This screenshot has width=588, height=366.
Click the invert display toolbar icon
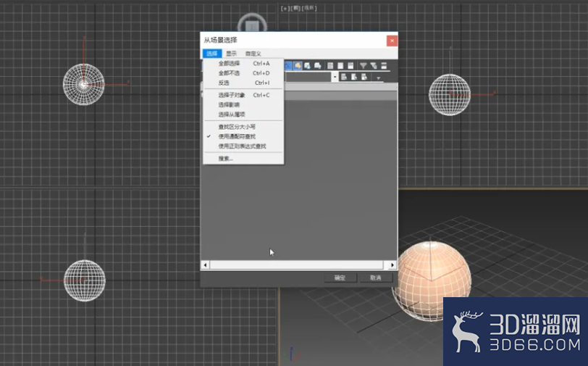(350, 66)
